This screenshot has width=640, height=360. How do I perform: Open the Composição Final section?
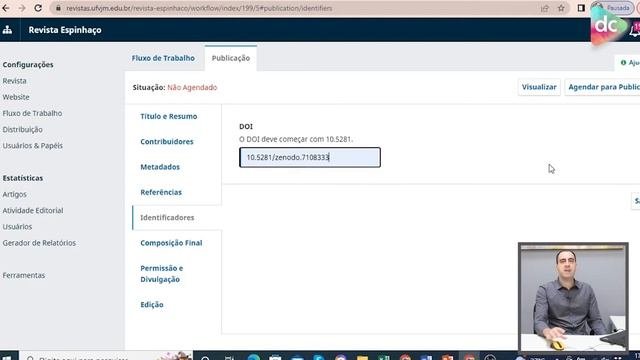[x=171, y=243]
